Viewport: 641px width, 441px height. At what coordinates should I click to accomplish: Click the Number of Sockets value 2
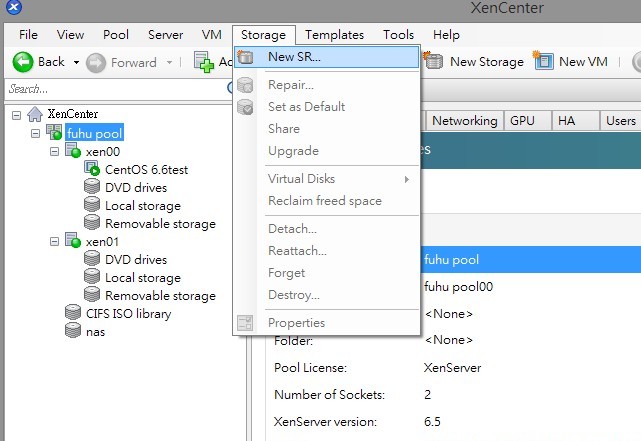point(427,394)
